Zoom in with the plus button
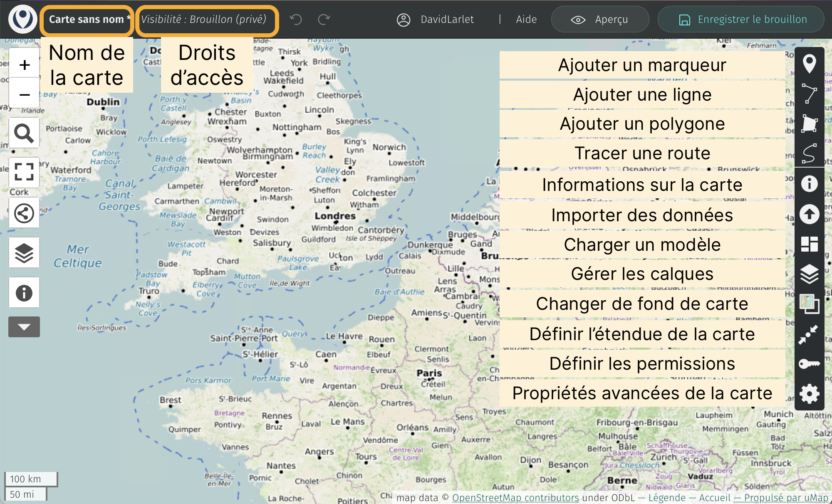This screenshot has height=504, width=832. tap(25, 64)
